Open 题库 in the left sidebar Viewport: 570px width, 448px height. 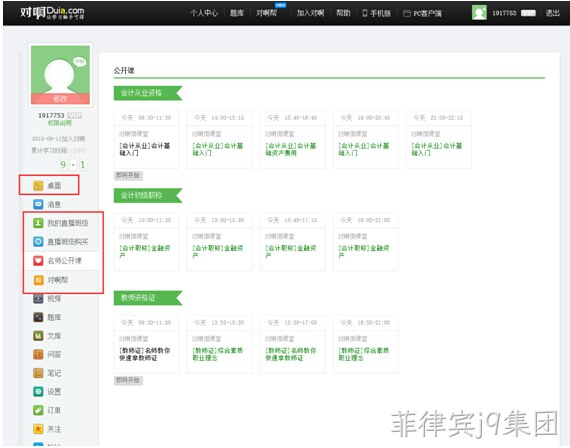(48, 317)
